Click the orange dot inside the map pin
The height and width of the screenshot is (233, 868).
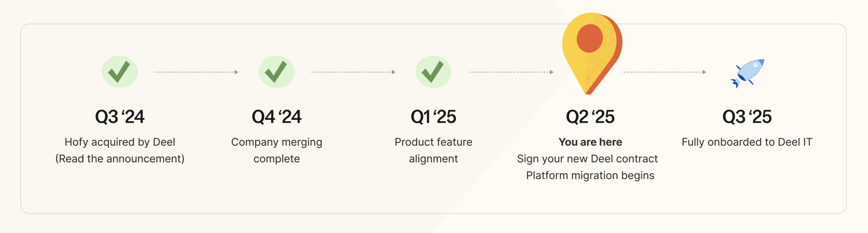coord(590,38)
